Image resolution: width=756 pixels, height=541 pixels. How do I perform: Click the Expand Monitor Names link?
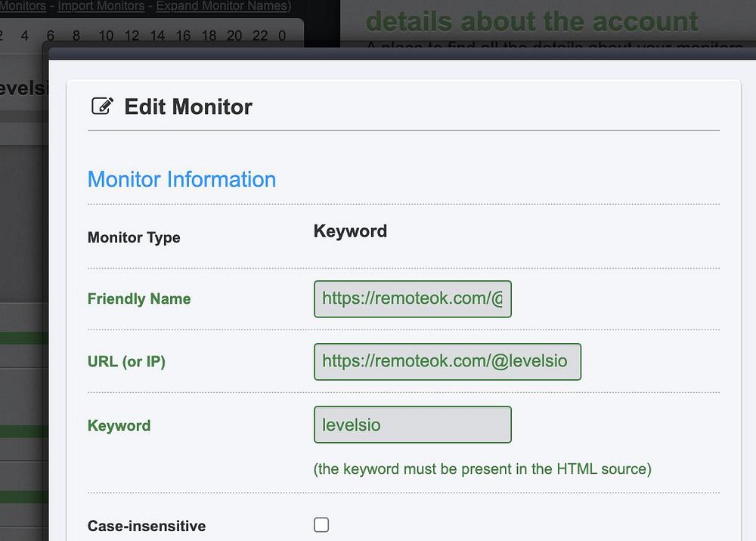223,6
